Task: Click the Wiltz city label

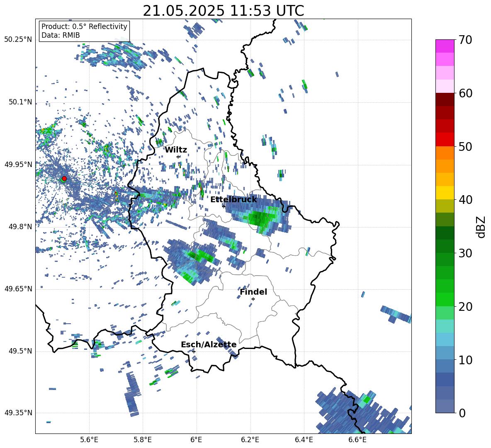Action: tap(176, 150)
